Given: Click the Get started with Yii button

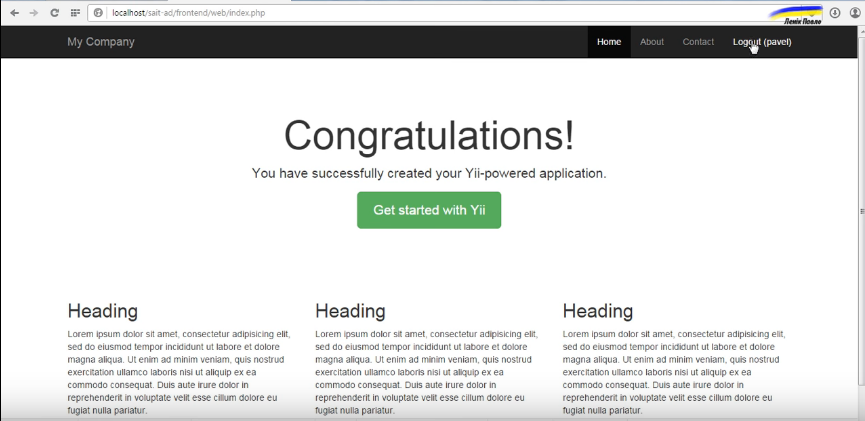Looking at the screenshot, I should coord(429,210).
